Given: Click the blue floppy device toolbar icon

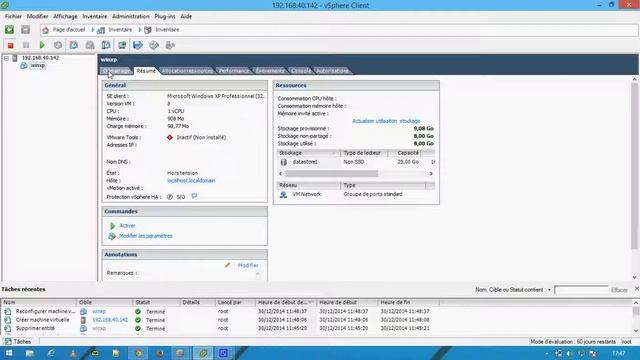Looking at the screenshot, I should coord(138,45).
